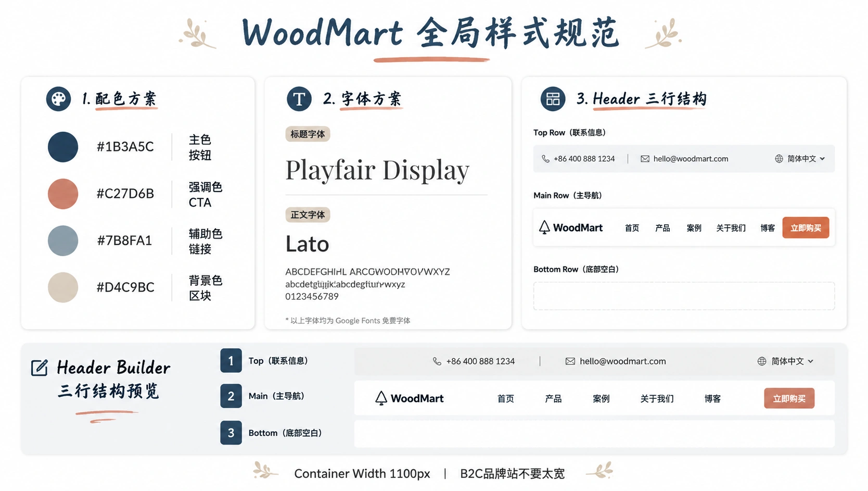Pick the terracotta #C27D6B swatch

63,194
